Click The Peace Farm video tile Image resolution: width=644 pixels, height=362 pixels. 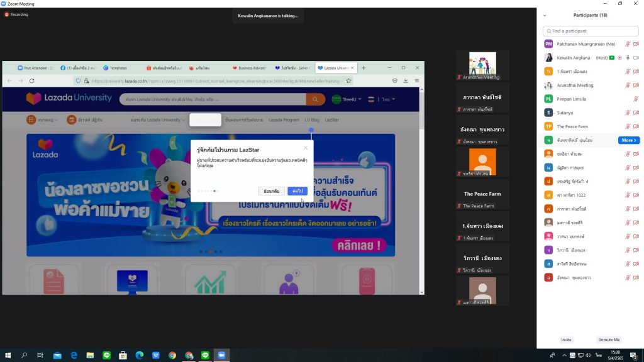pos(482,194)
